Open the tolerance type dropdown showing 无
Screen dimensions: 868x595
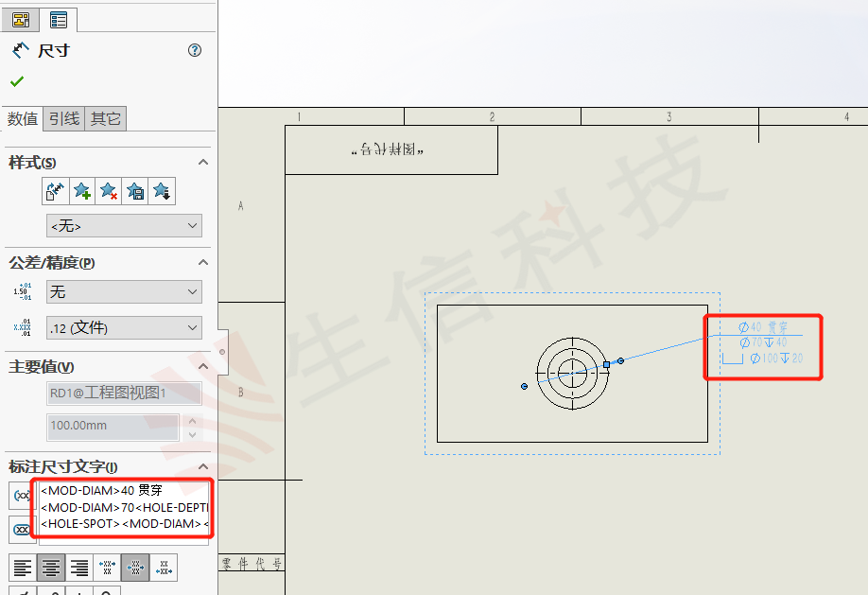tap(124, 292)
